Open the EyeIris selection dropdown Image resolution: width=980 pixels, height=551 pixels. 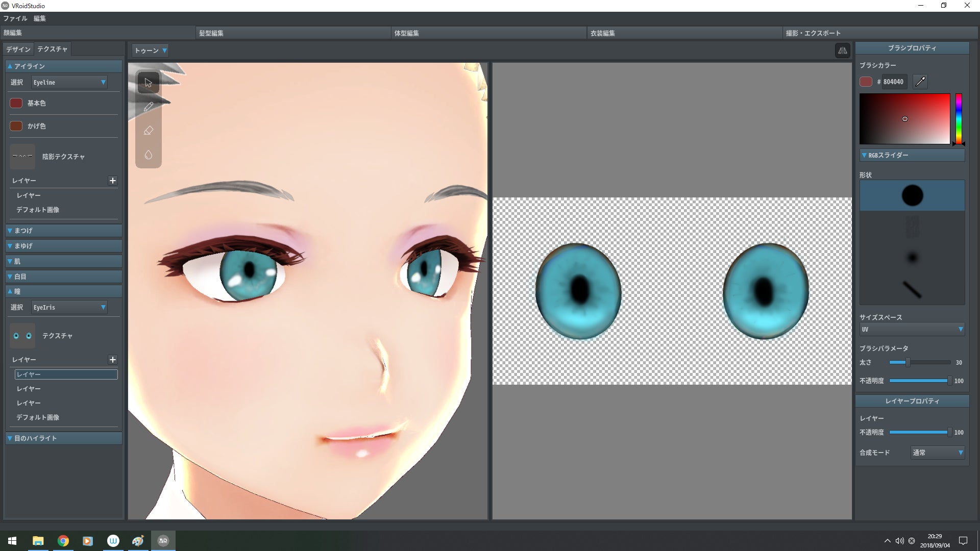coord(69,307)
